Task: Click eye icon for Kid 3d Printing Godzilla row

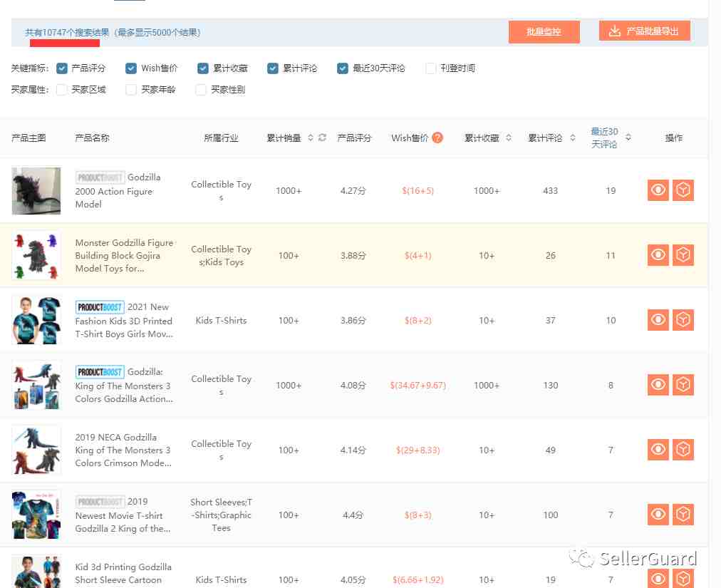Action: [x=658, y=578]
